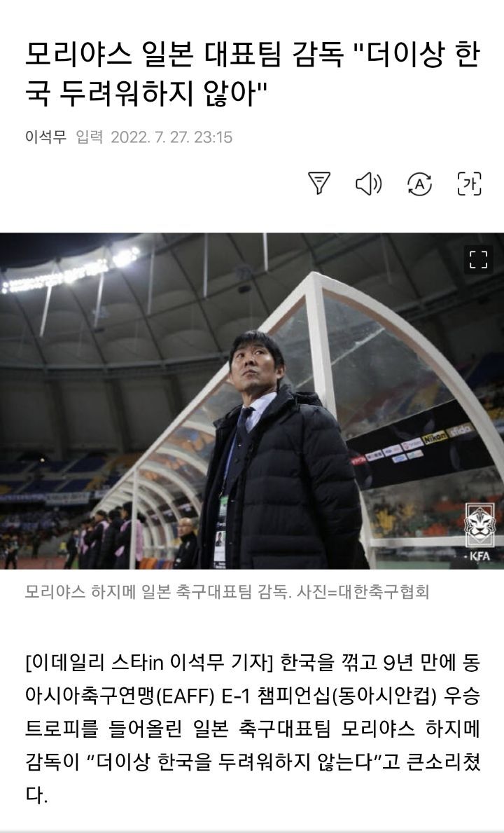This screenshot has height=833, width=504.
Task: Tap the article headline text
Action: coord(252,74)
